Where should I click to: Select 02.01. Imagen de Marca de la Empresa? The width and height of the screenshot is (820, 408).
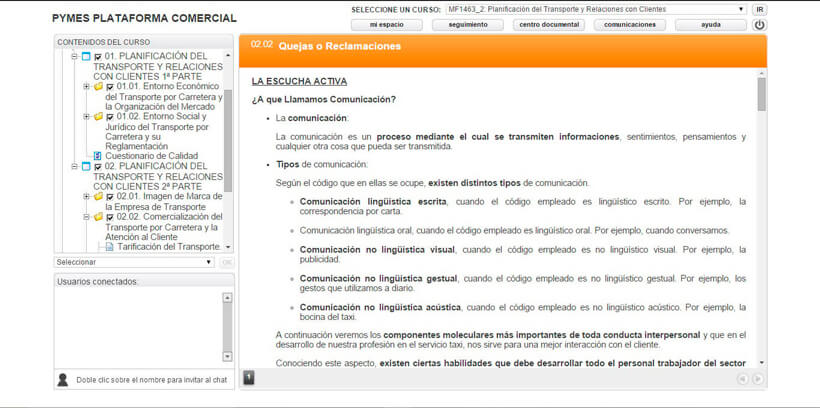pos(164,202)
